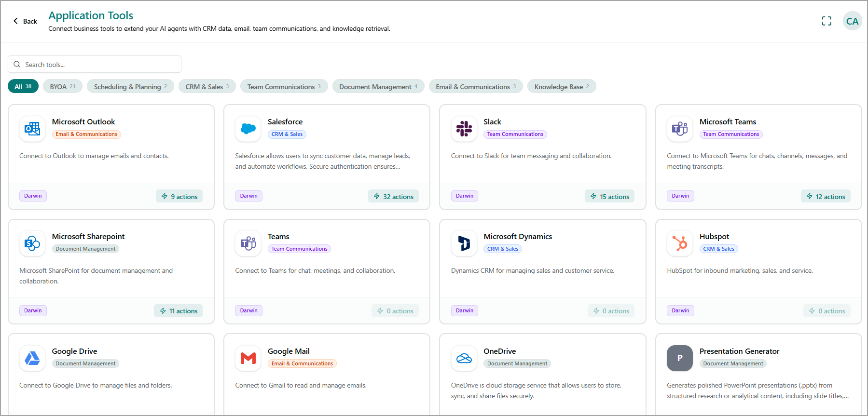This screenshot has height=416, width=868.
Task: Open the Salesforce card title
Action: tap(285, 122)
